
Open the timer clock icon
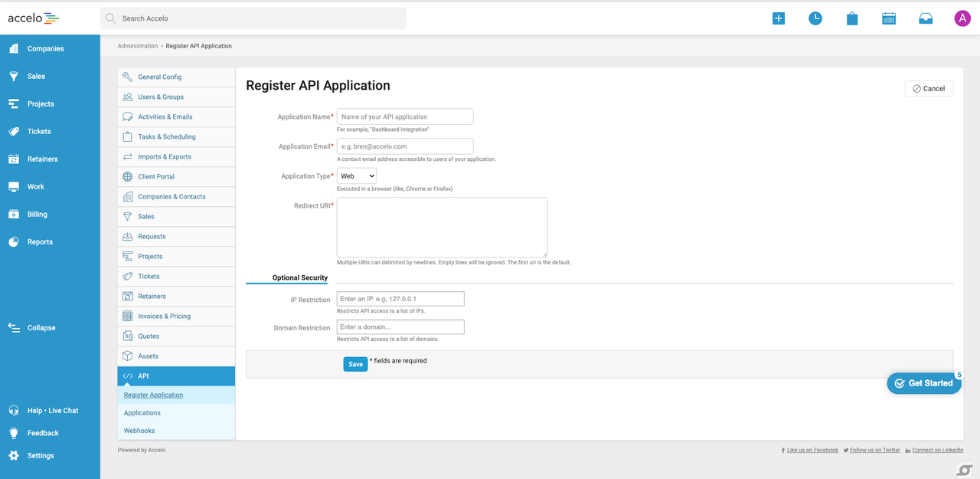(815, 18)
